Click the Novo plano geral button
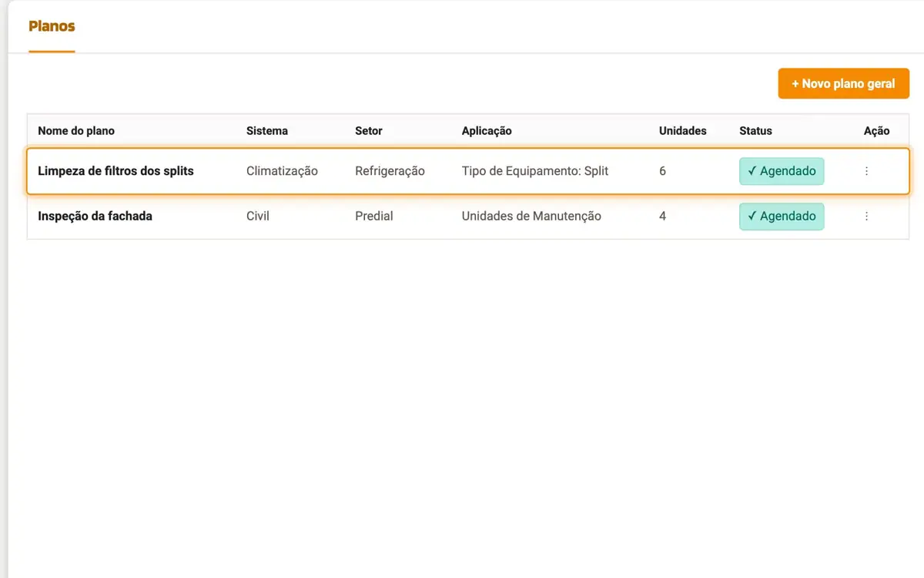Viewport: 924px width, 578px height. (x=843, y=83)
